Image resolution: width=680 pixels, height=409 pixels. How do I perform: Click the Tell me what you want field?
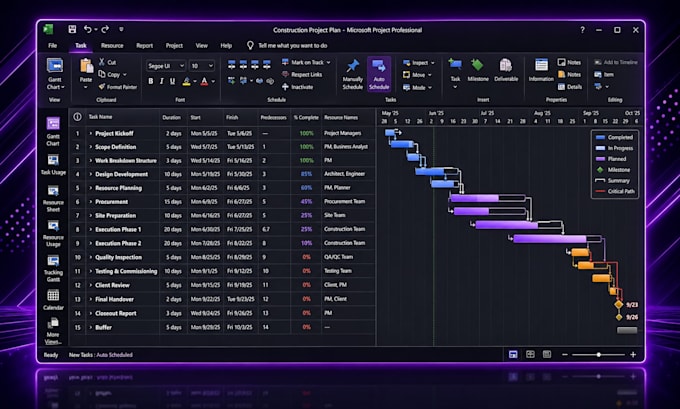(x=293, y=46)
